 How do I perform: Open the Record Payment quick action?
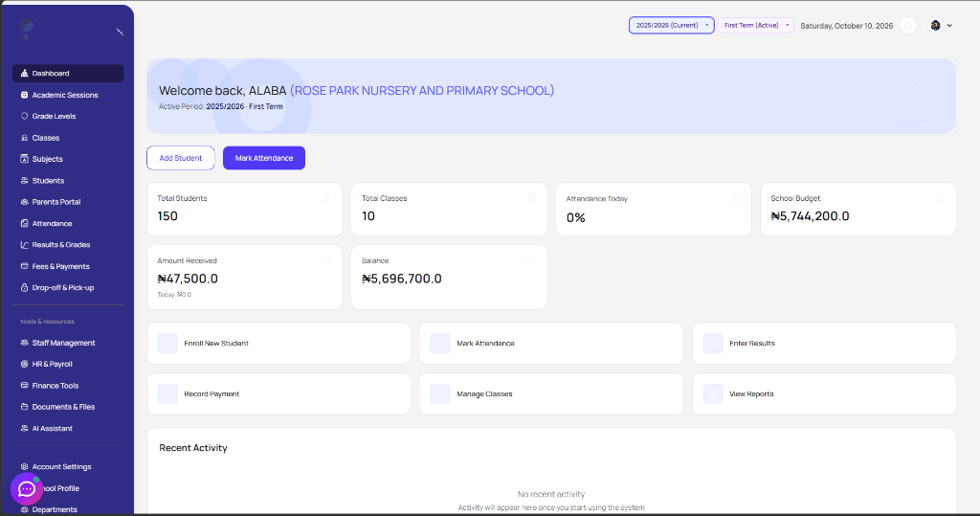(x=278, y=394)
